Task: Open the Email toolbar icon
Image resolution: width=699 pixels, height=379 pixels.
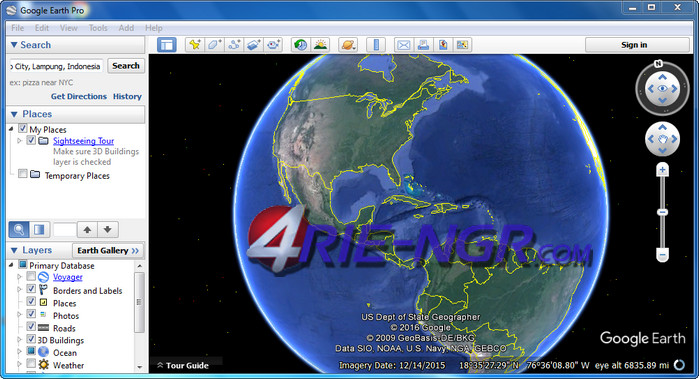Action: tap(403, 45)
